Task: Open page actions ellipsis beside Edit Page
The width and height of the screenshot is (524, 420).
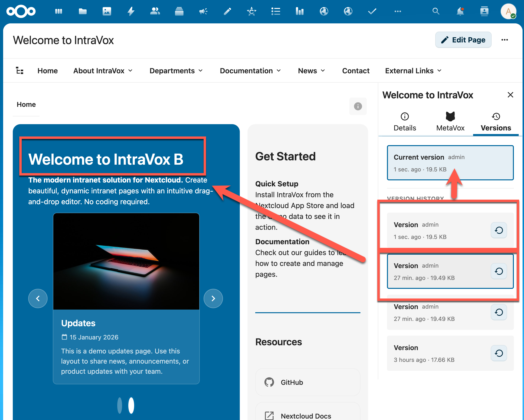Action: point(504,40)
